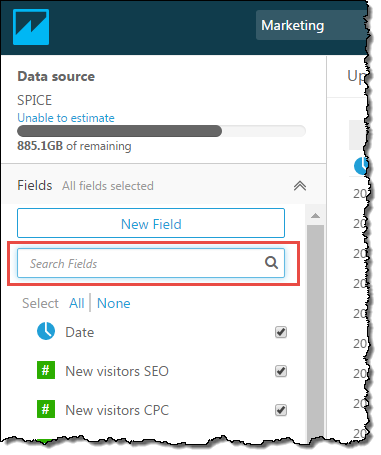
Task: Collapse the Fields section with the double chevron
Action: click(300, 186)
